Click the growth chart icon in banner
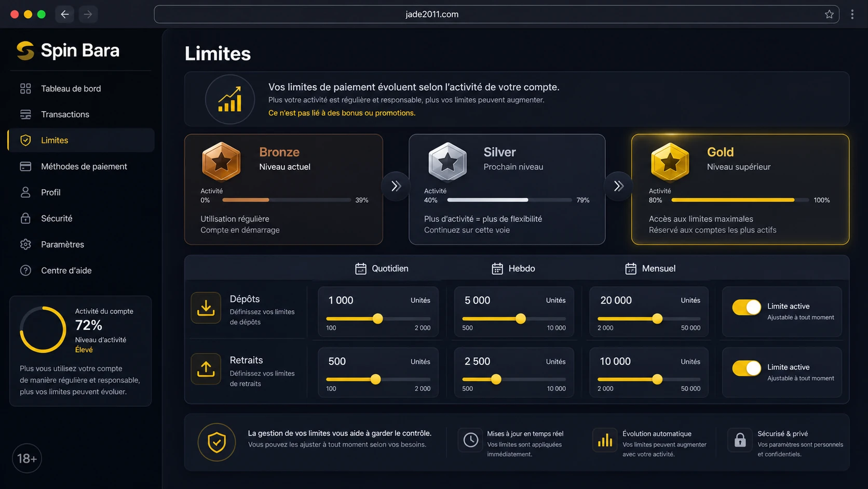Image resolution: width=868 pixels, height=489 pixels. click(x=230, y=99)
